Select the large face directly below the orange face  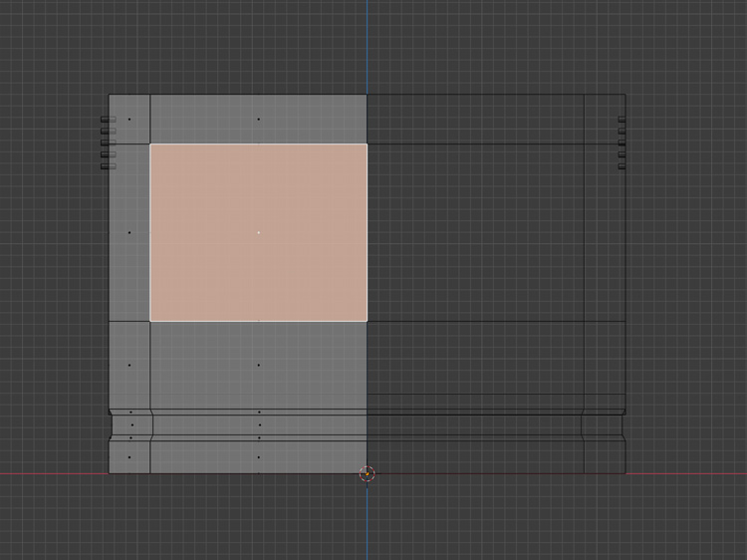(x=259, y=365)
